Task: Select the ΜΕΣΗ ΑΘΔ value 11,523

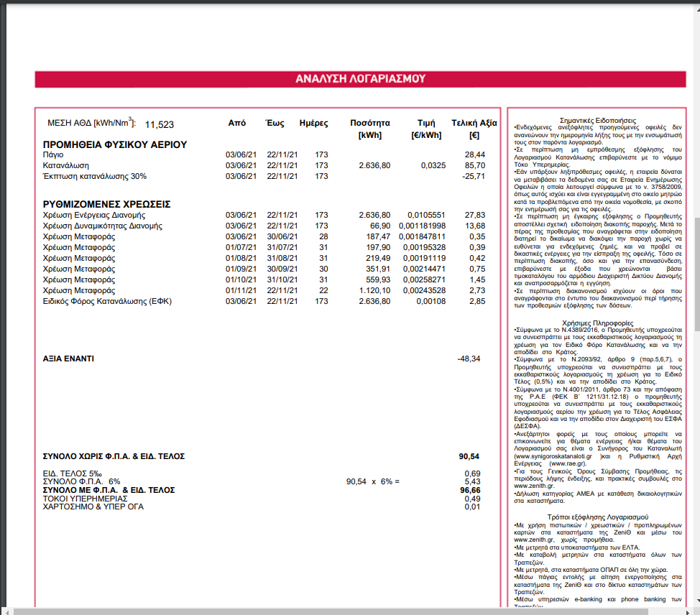Action: (160, 124)
